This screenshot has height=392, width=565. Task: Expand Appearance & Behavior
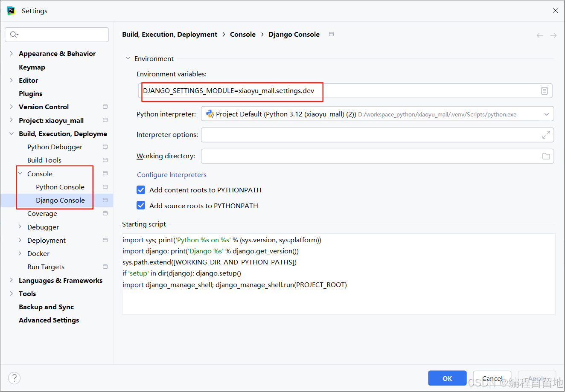(x=12, y=53)
